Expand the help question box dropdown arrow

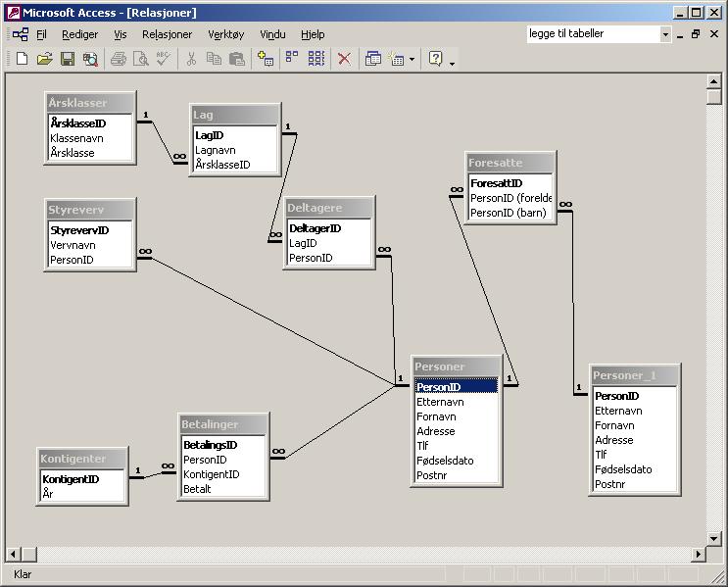[x=665, y=34]
